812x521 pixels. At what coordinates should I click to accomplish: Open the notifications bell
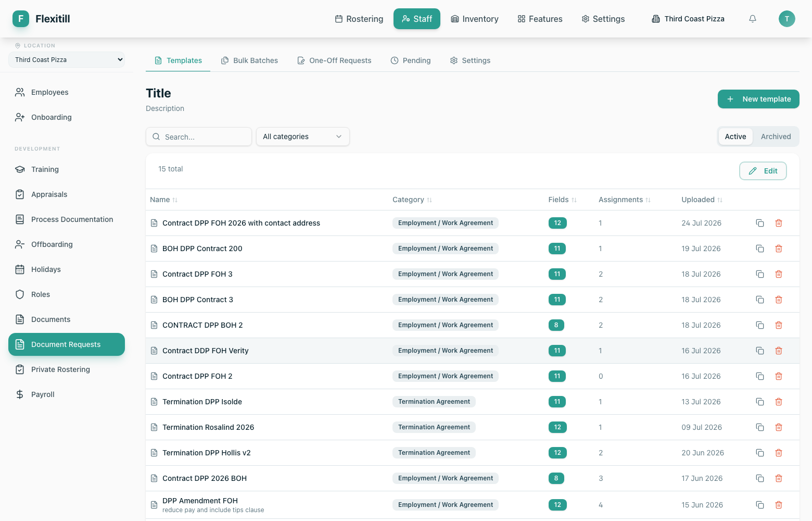click(753, 19)
